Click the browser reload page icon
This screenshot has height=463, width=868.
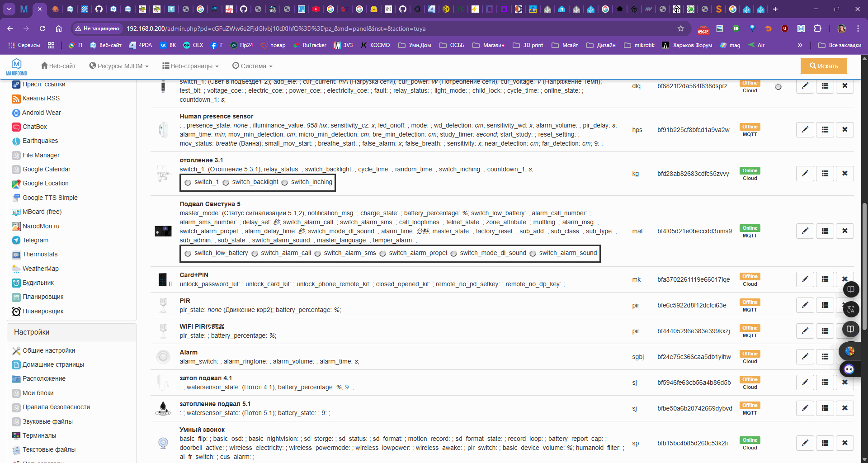(x=42, y=28)
